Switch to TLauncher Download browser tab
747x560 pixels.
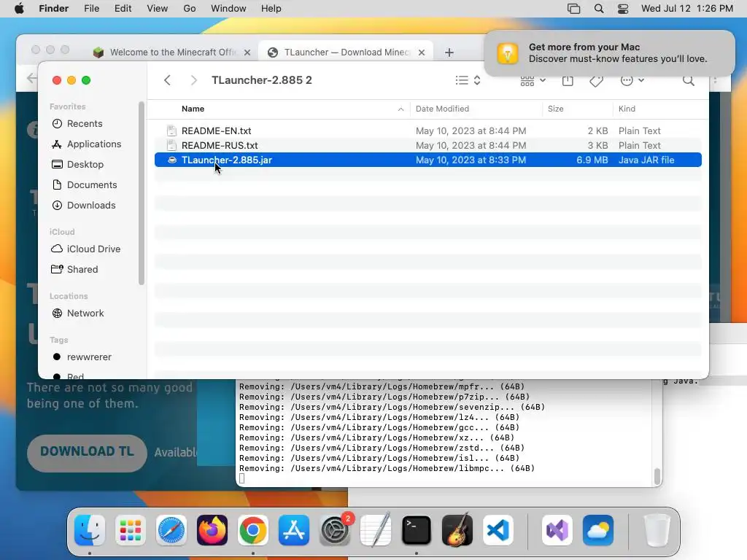pyautogui.click(x=347, y=52)
